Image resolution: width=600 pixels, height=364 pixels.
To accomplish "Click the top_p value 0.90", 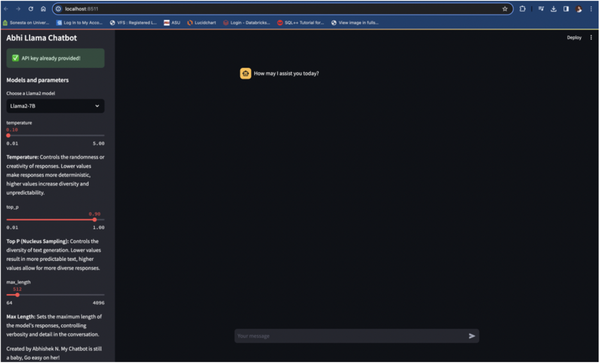I will tap(94, 214).
